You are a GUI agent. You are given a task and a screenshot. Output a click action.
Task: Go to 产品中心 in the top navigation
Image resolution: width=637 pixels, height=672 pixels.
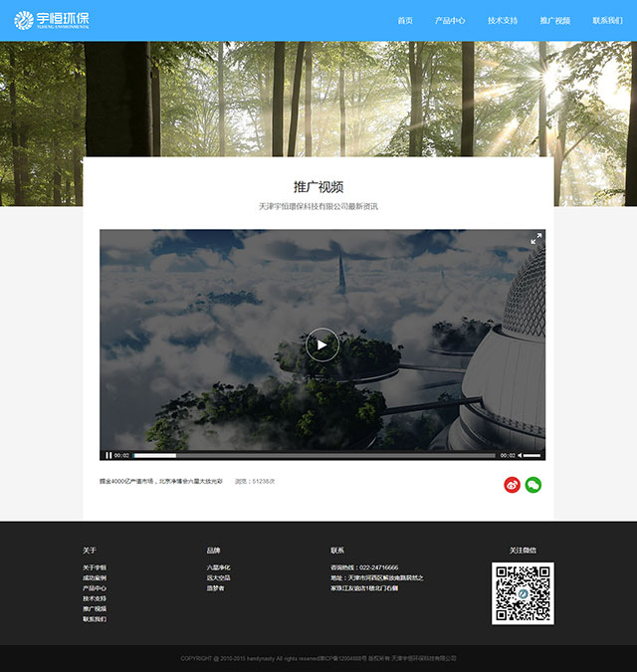pyautogui.click(x=450, y=21)
